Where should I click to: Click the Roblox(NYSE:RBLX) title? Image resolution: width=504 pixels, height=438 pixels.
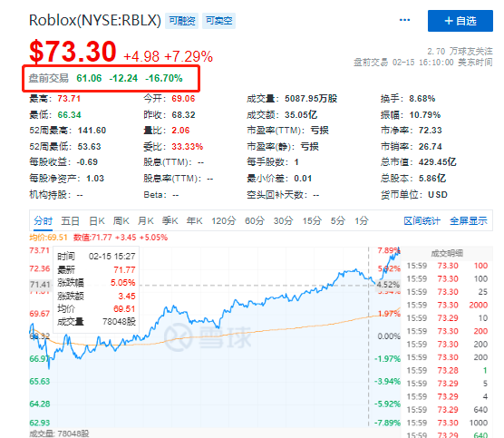(95, 20)
